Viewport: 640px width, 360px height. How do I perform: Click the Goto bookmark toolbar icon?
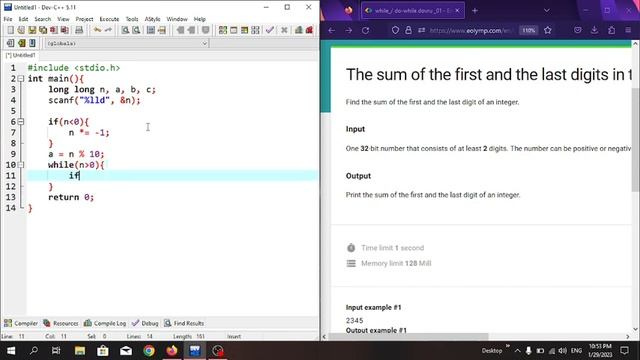pos(32,43)
